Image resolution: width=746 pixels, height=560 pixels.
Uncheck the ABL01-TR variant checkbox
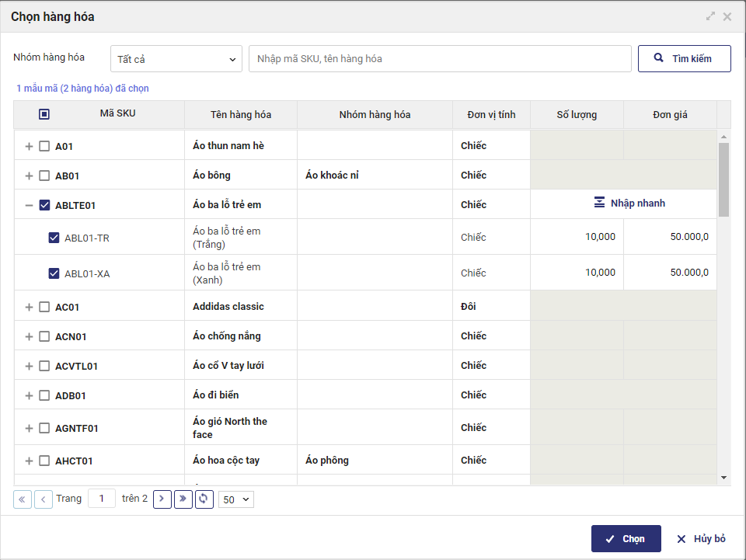(x=54, y=238)
